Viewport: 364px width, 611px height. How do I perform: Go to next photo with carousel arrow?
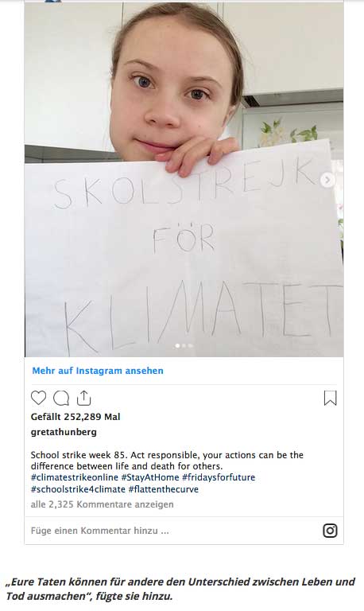327,180
